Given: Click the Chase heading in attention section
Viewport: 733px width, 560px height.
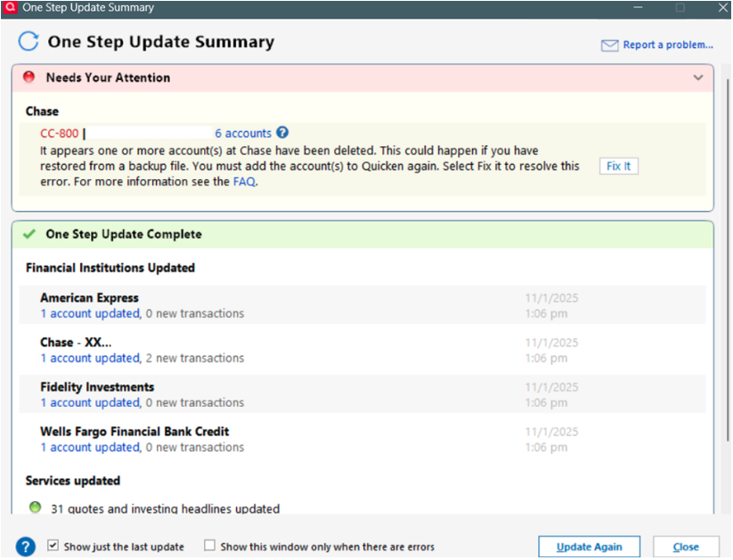Looking at the screenshot, I should (42, 111).
